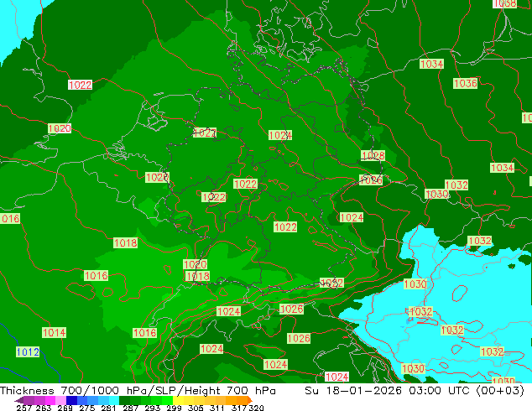Click the legend value 317
This screenshot has width=532, height=411.
point(239,408)
